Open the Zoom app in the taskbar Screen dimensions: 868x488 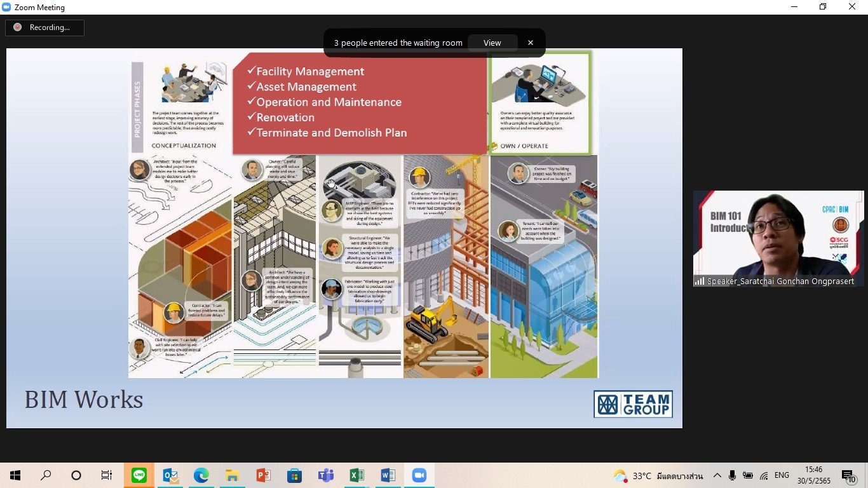click(x=419, y=475)
